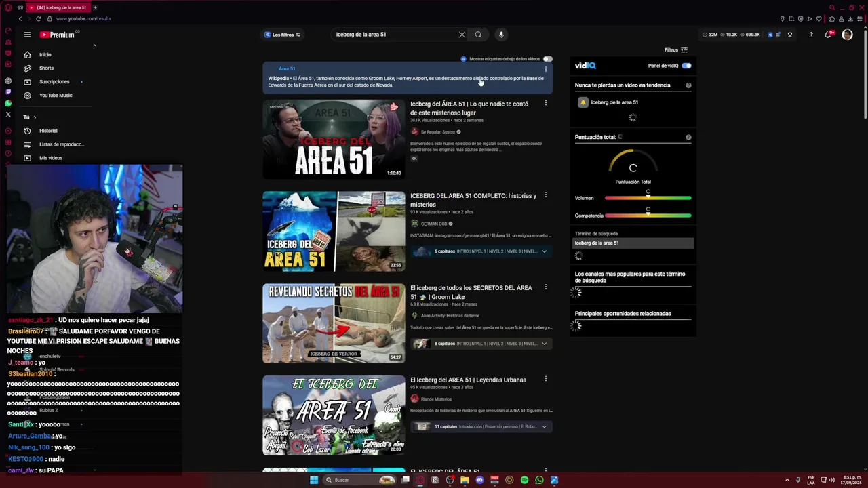Open thumbnail of Revelando Secretos del Área 51
This screenshot has width=868, height=488.
334,323
